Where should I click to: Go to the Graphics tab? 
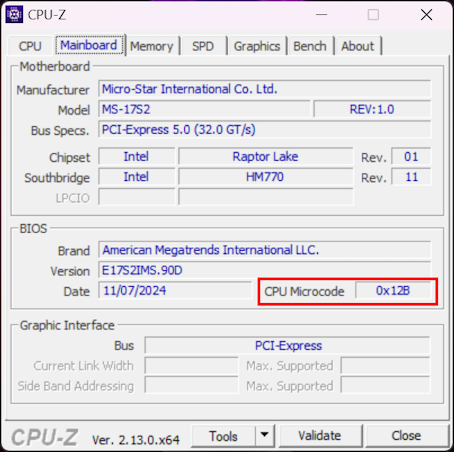[257, 46]
